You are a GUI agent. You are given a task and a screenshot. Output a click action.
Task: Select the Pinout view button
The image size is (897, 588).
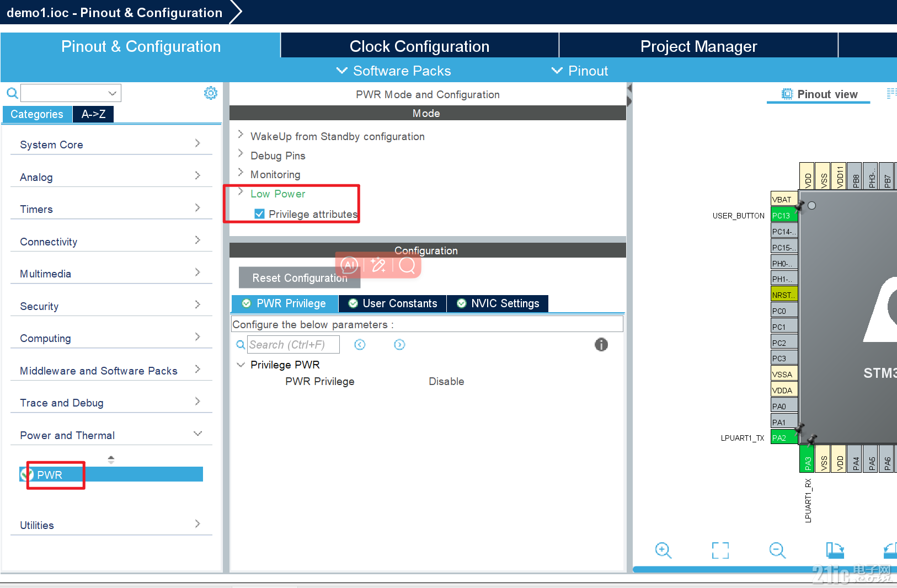point(819,94)
